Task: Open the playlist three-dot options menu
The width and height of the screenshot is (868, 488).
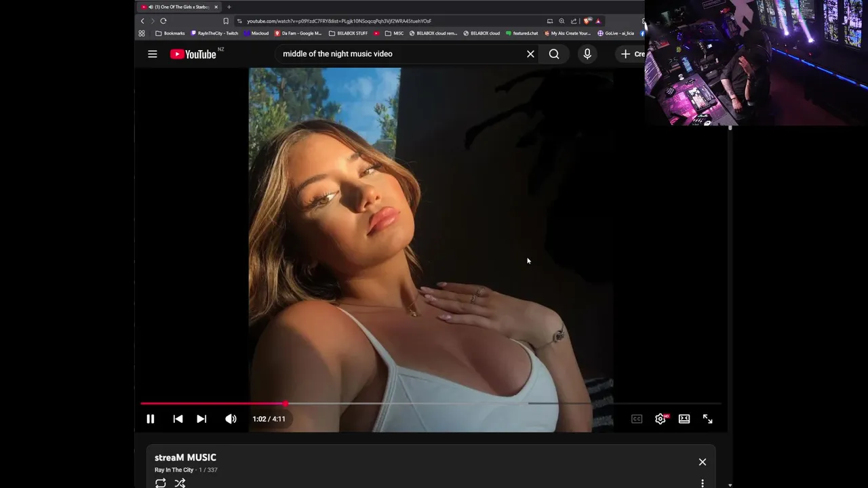Action: coord(703,483)
